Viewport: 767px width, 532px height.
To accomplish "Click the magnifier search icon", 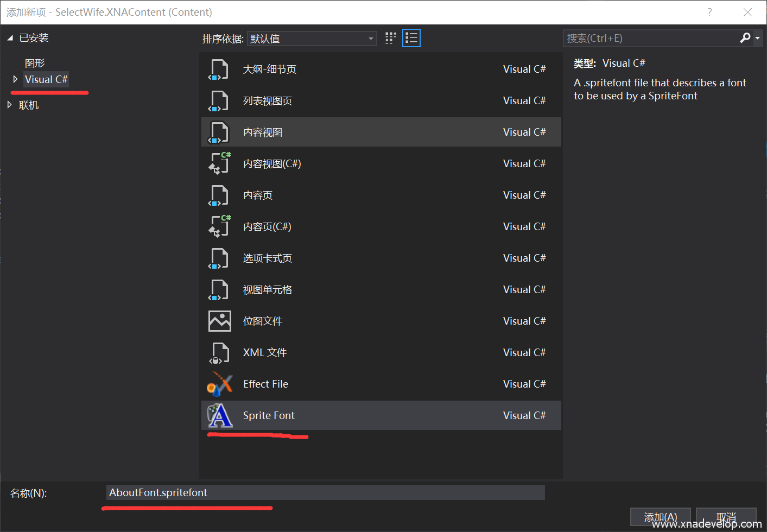I will (x=745, y=38).
